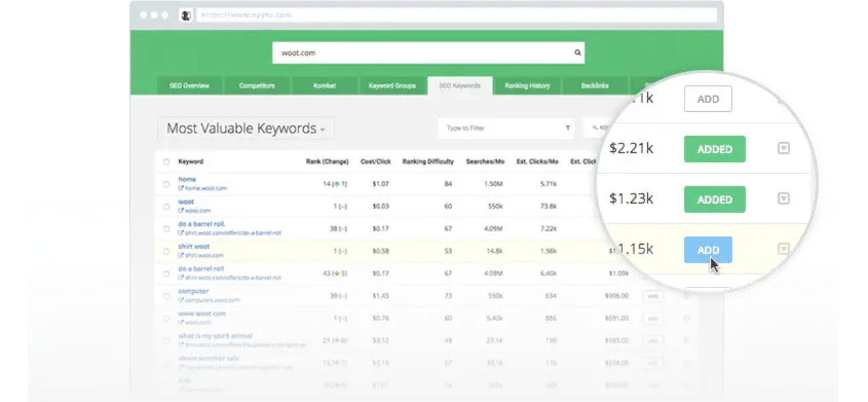Switch to the SEO Overview tab
The height and width of the screenshot is (402, 868).
click(x=189, y=86)
